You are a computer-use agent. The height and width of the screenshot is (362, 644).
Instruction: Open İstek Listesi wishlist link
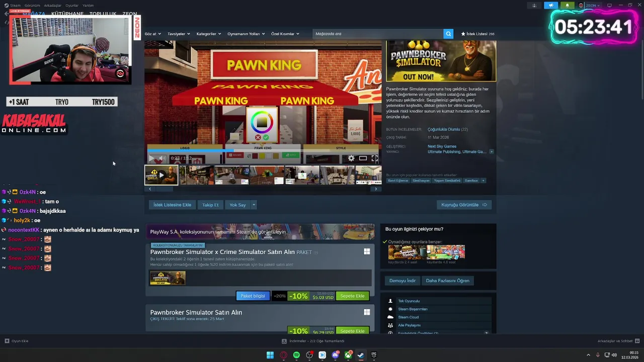tap(477, 34)
